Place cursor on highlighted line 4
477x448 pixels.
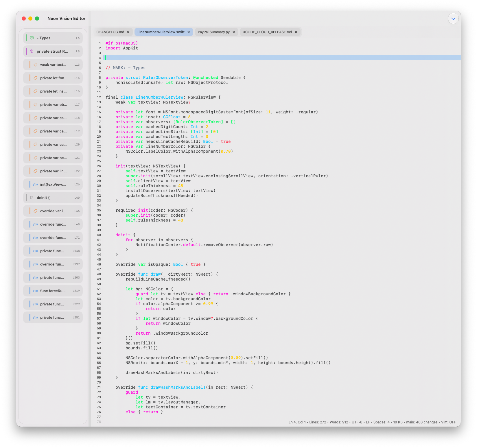[282, 58]
